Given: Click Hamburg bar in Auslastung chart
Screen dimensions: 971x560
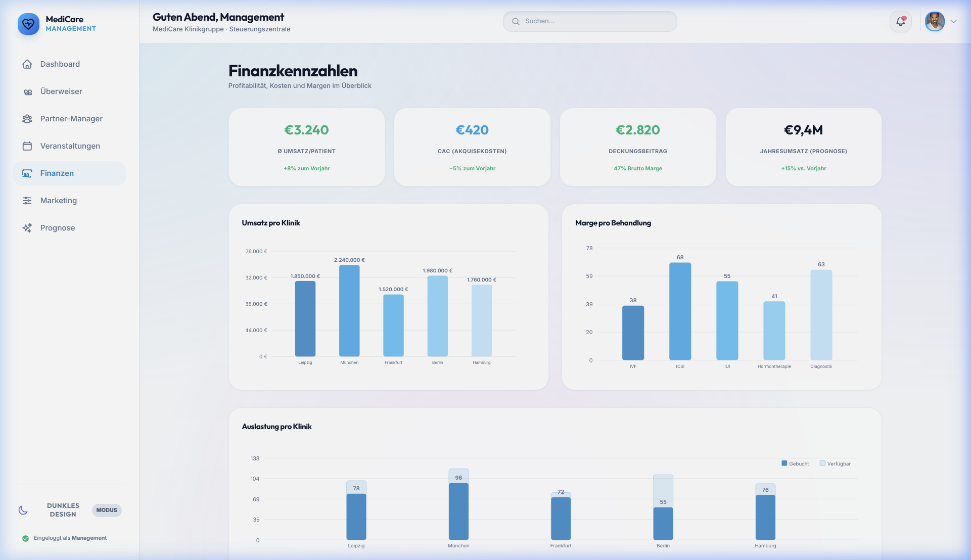Looking at the screenshot, I should coord(765,518).
